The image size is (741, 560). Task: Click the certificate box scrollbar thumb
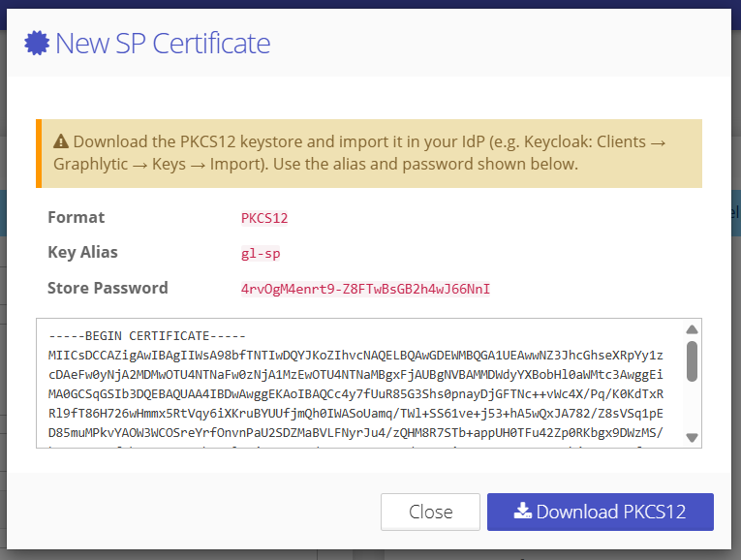(x=692, y=361)
